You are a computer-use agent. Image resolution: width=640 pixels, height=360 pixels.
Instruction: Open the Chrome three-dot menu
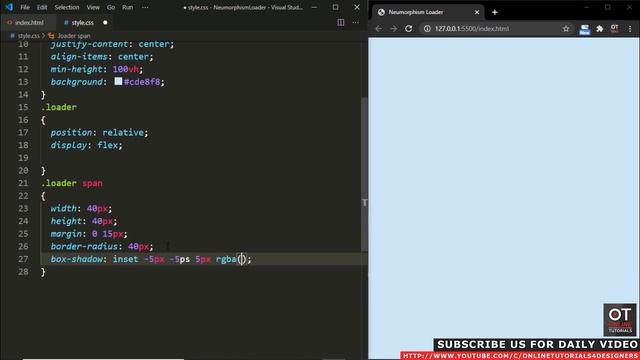630,29
